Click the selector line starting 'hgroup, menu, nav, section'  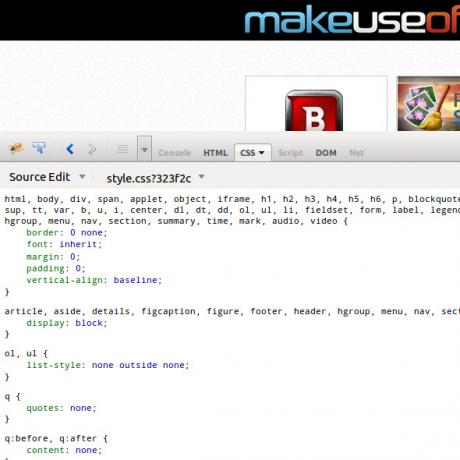pyautogui.click(x=176, y=221)
